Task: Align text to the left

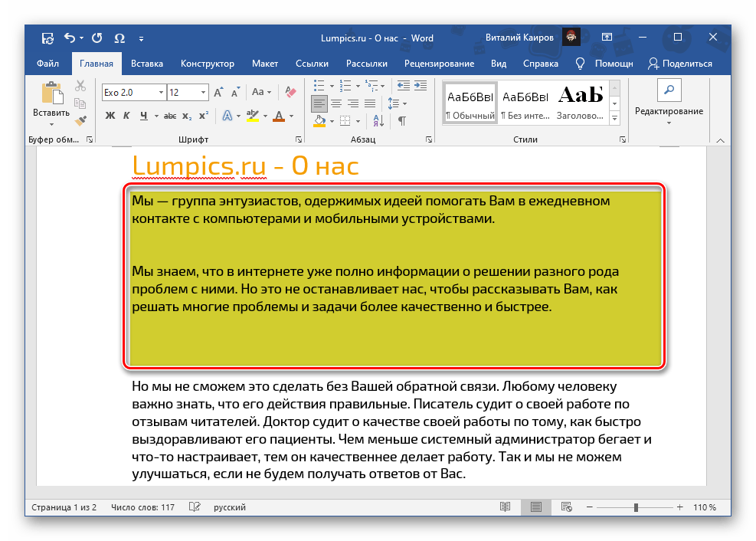Action: (x=319, y=103)
